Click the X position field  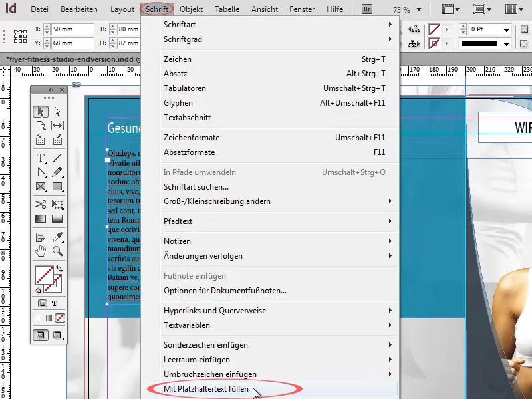click(72, 29)
